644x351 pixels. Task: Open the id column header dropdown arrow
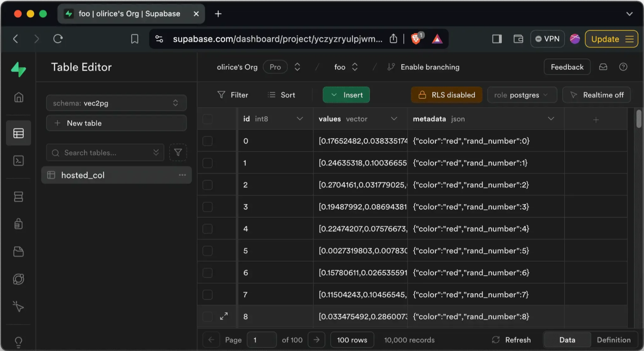pos(300,119)
